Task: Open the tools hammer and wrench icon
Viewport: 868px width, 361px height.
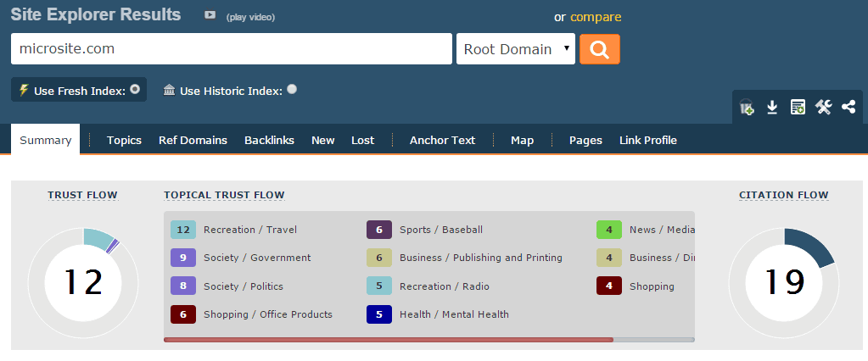Action: click(823, 108)
